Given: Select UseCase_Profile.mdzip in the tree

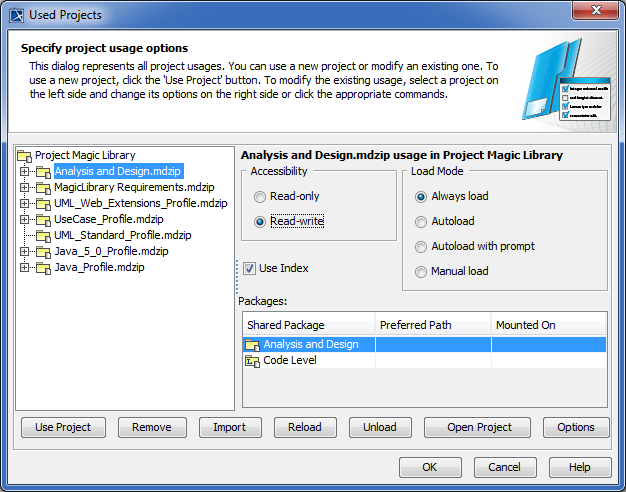Looking at the screenshot, I should click(109, 219).
